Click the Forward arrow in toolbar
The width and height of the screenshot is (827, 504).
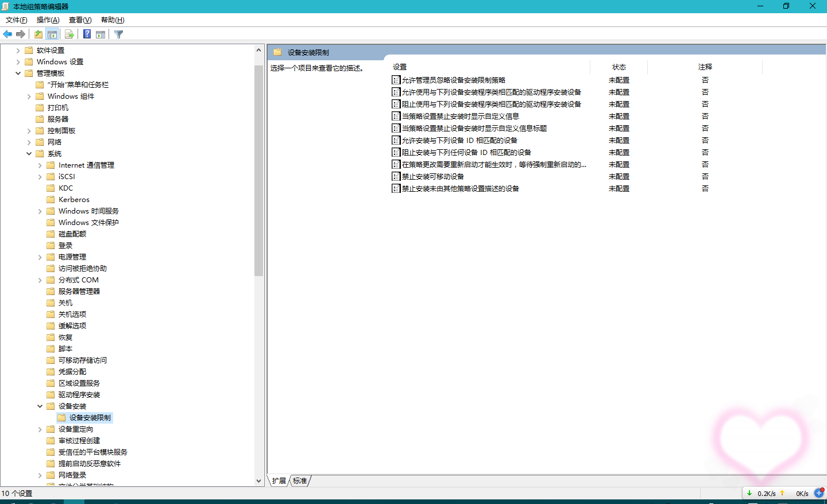pyautogui.click(x=21, y=34)
